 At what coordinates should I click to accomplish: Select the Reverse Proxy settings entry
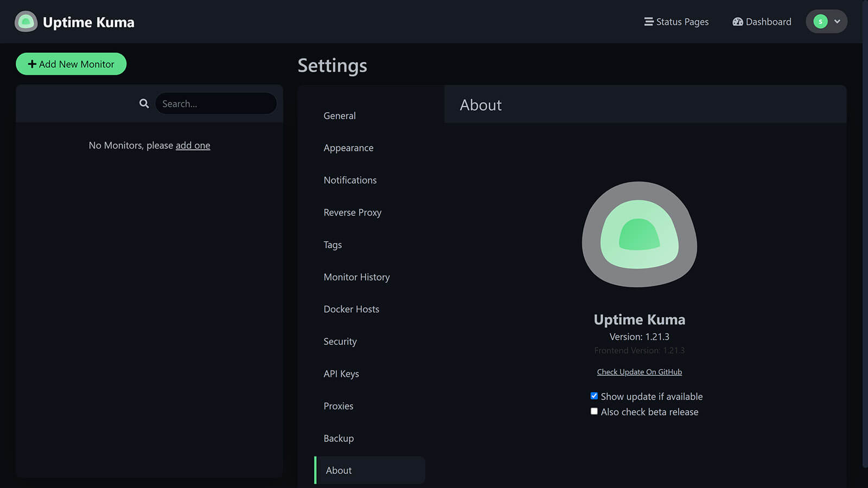coord(353,212)
